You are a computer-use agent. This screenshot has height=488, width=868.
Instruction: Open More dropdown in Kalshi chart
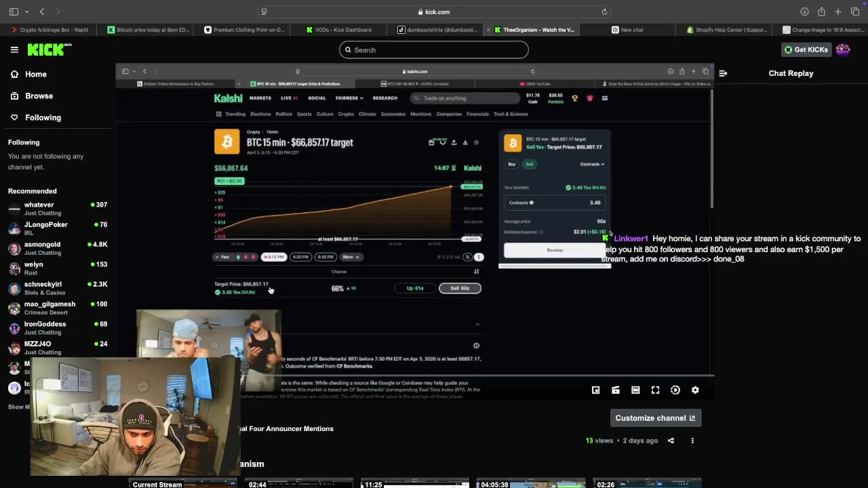click(x=351, y=257)
